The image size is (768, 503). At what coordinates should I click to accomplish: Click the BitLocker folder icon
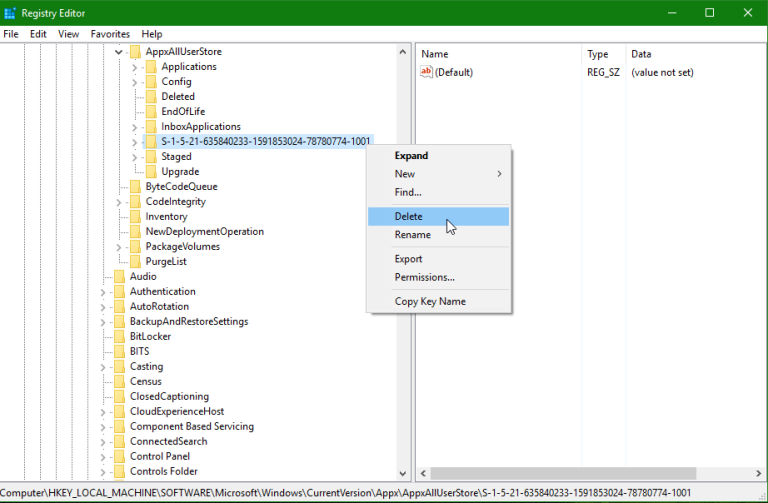coord(119,337)
